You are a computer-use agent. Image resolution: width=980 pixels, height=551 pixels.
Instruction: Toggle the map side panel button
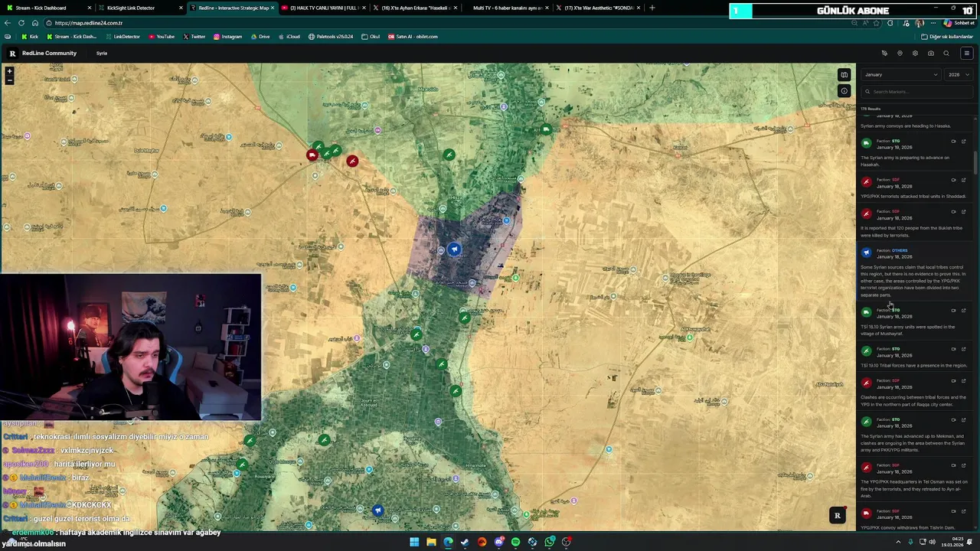844,75
